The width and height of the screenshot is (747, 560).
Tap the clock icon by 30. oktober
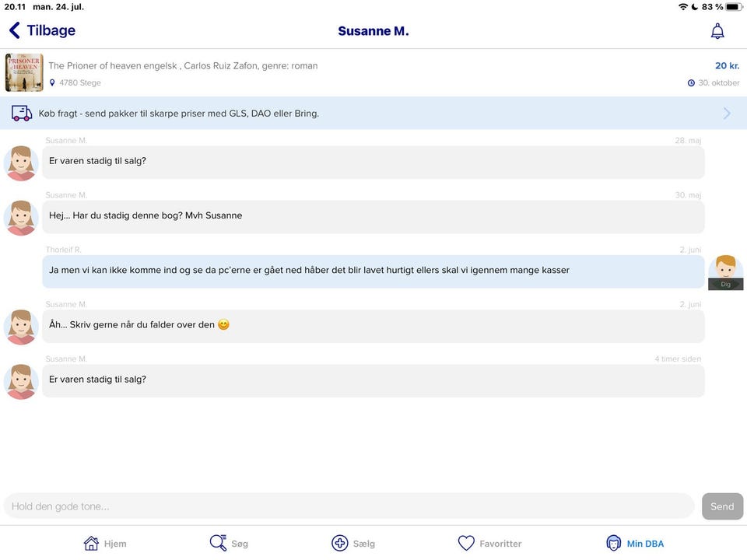click(x=691, y=83)
